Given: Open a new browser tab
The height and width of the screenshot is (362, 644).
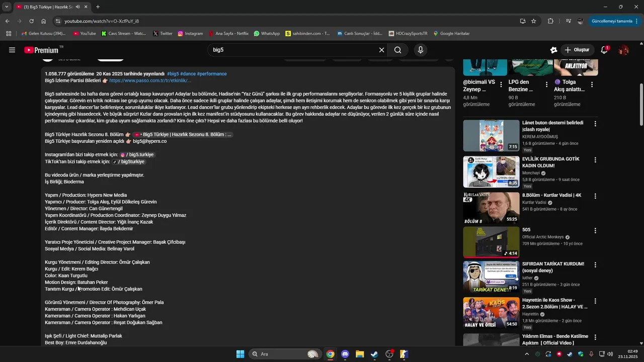Looking at the screenshot, I should point(98,7).
